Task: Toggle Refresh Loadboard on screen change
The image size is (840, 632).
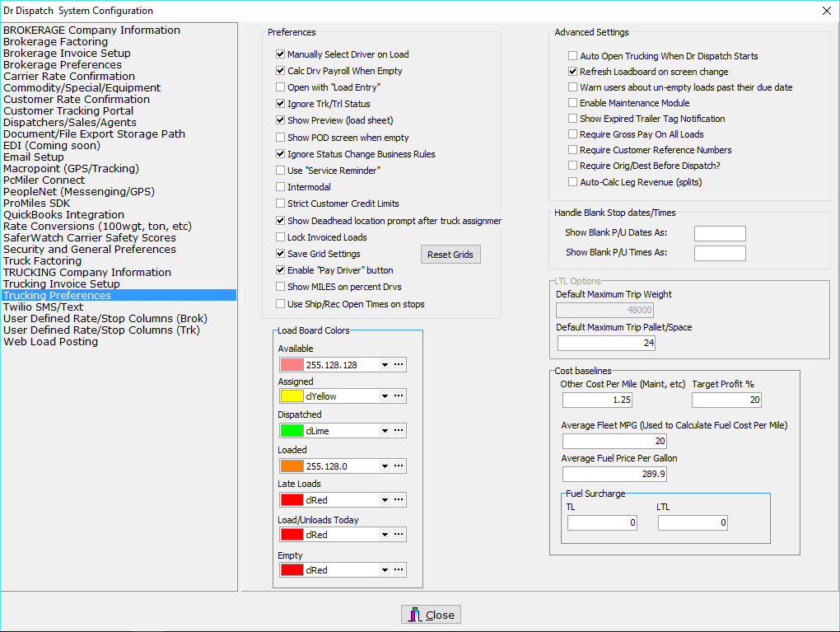Action: tap(572, 72)
